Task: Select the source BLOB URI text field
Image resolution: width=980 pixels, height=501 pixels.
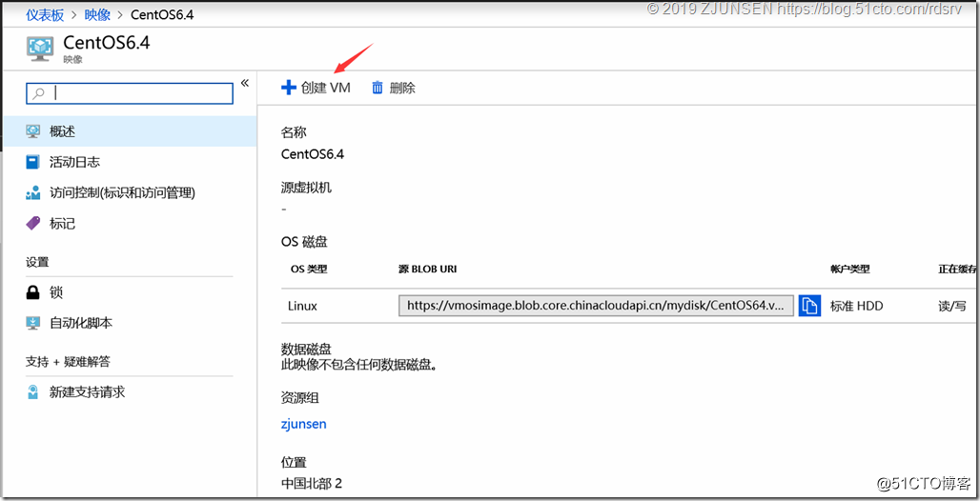Action: coord(596,306)
